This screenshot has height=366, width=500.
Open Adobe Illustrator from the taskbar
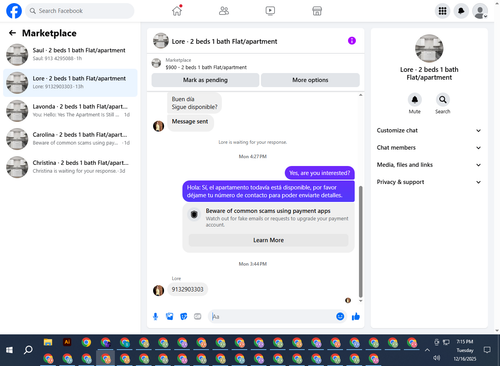click(x=67, y=342)
